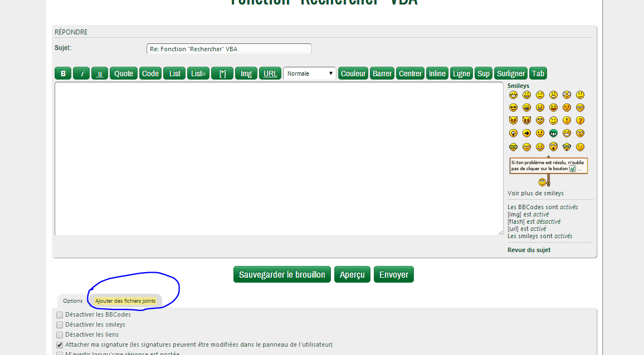Insert the arrow smiley
The image size is (644, 355).
(x=526, y=133)
